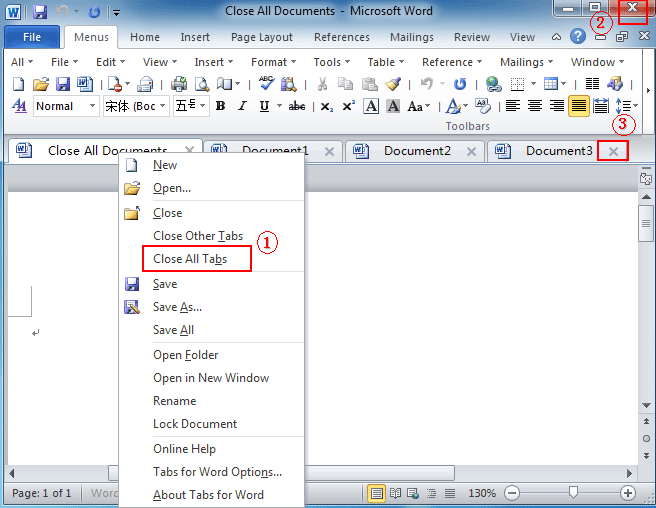Open the File backstage button
Viewport: 656px width, 508px height.
31,38
